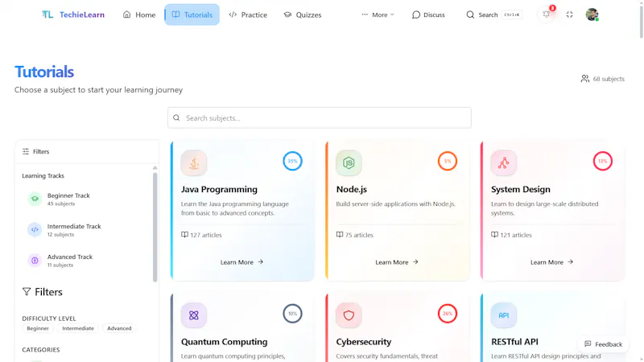Select the Intermediate Track
This screenshot has width=644, height=362.
click(86, 230)
